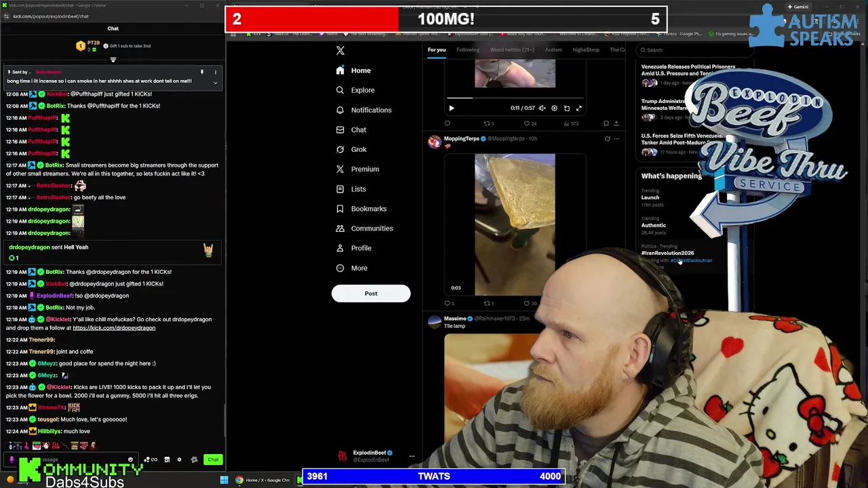
Task: Open MoppingTerps profile name
Action: (461, 138)
